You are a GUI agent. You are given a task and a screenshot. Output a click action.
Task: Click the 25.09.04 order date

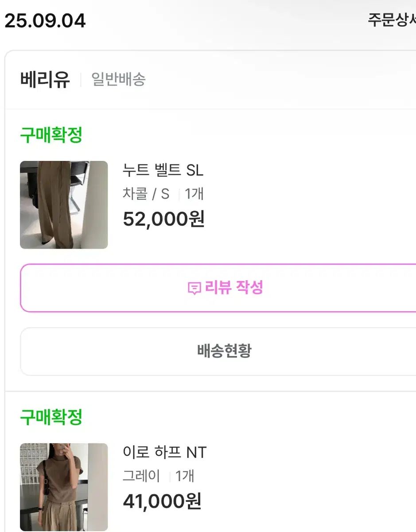pyautogui.click(x=45, y=21)
